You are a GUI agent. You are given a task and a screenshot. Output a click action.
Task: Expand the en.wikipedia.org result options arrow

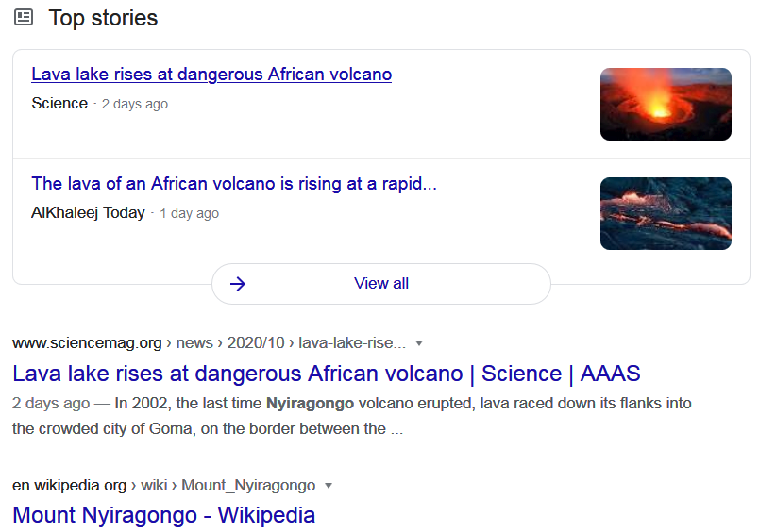pyautogui.click(x=329, y=486)
